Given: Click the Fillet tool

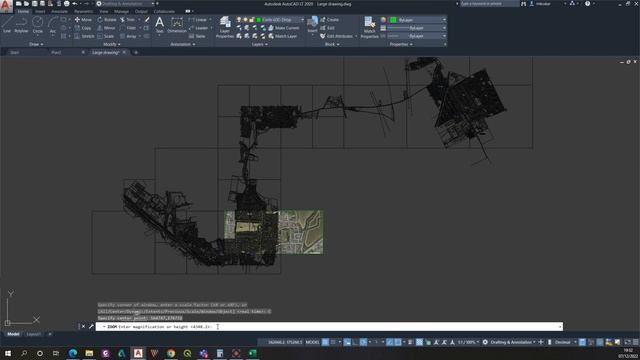Looking at the screenshot, I should 128,28.
